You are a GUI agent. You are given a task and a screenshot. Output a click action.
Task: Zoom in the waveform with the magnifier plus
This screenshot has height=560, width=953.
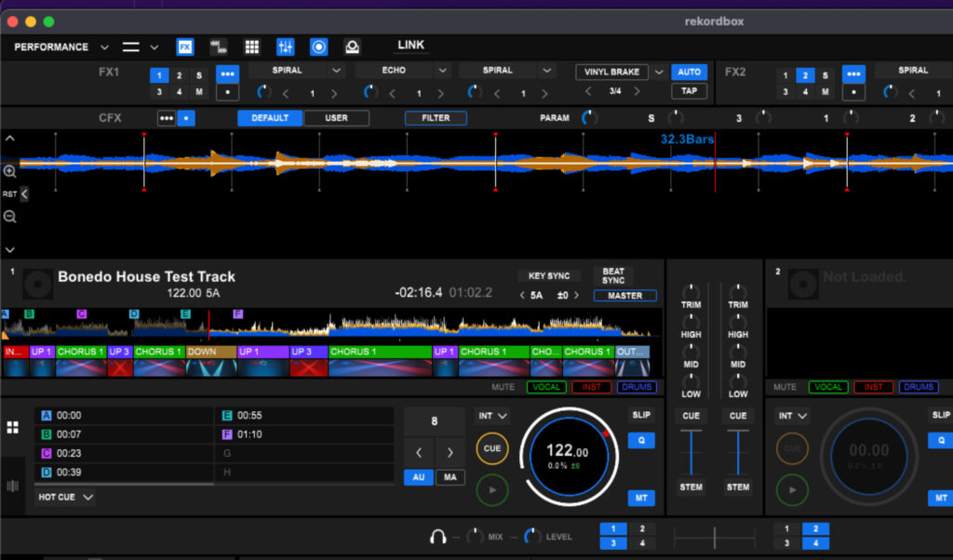click(x=9, y=172)
